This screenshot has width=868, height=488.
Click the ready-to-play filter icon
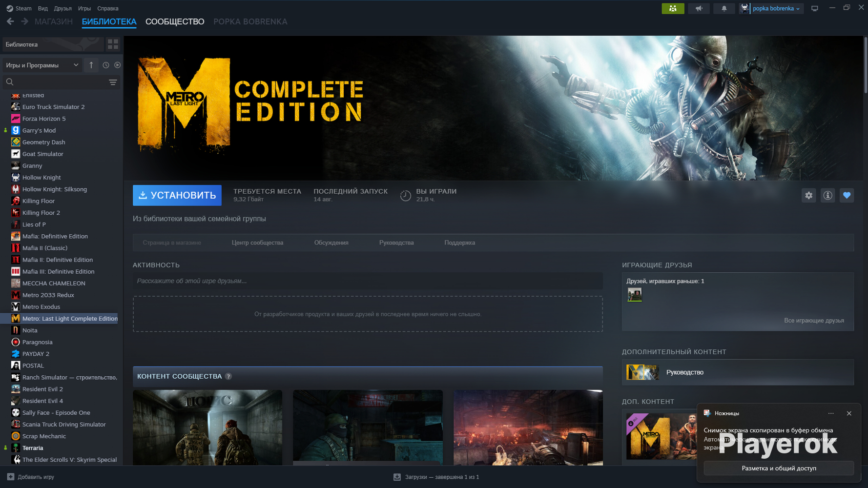pos(118,65)
